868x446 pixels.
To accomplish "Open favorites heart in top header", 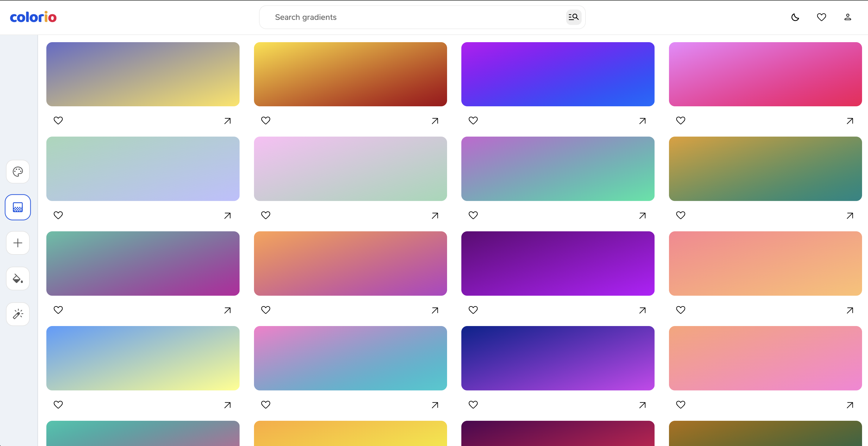I will coord(821,17).
